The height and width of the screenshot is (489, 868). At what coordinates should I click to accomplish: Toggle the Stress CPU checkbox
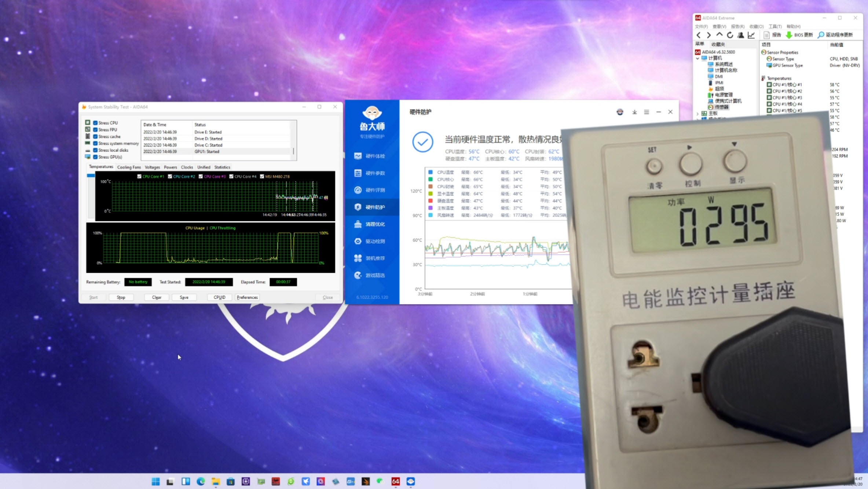(x=95, y=123)
